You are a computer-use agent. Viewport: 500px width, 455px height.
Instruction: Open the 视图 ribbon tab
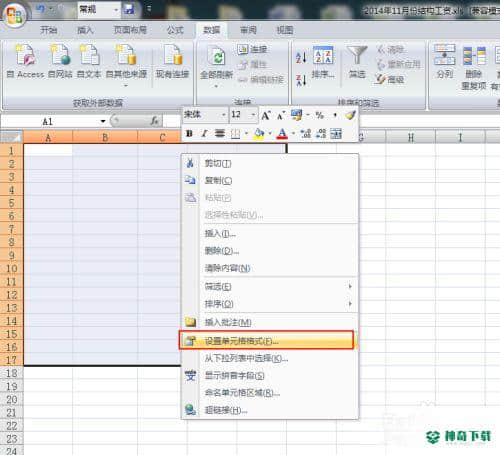coord(285,30)
